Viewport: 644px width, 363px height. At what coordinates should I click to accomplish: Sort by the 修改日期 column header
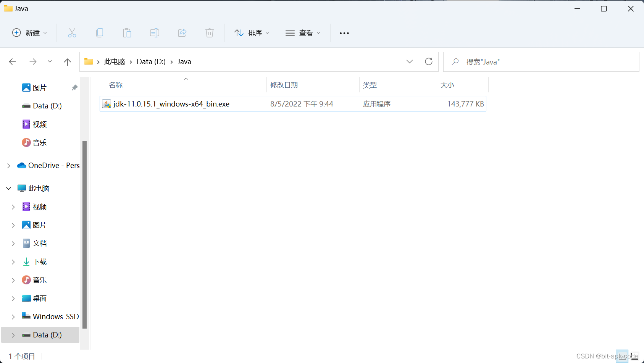point(284,85)
